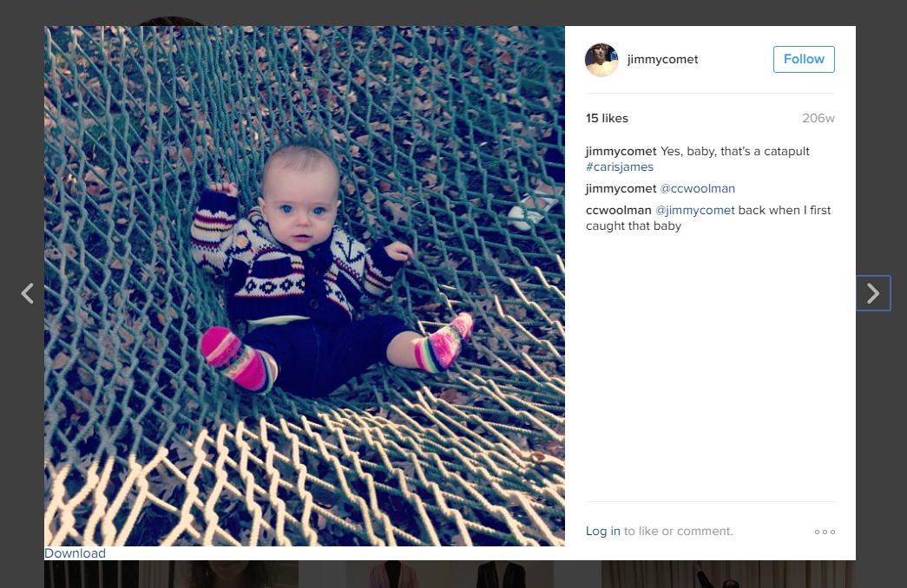Open the jimmycomet username in the header
The width and height of the screenshot is (907, 588).
[x=662, y=59]
